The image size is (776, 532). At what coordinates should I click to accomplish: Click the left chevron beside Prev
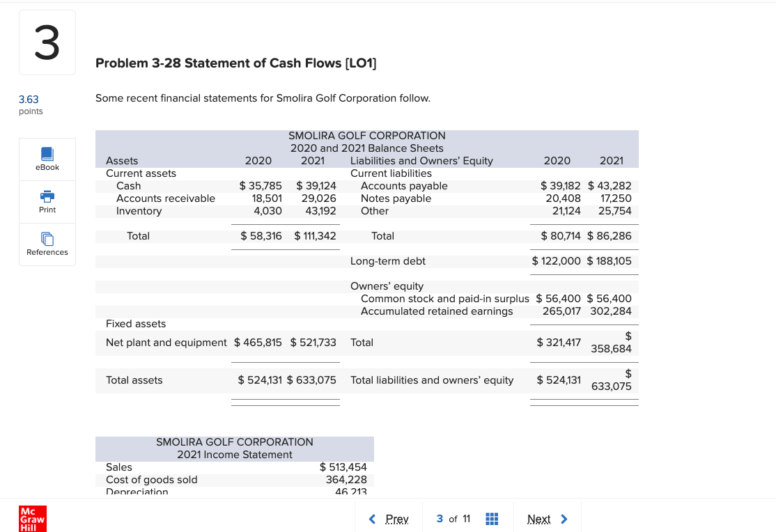371,519
